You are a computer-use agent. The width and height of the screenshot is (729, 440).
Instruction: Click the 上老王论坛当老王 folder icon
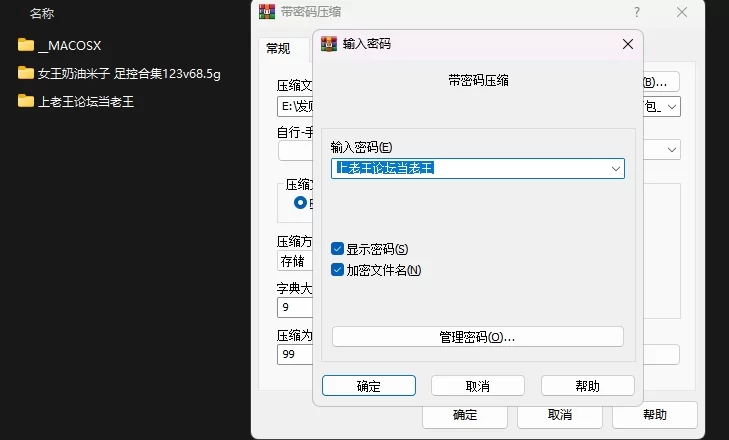(26, 101)
